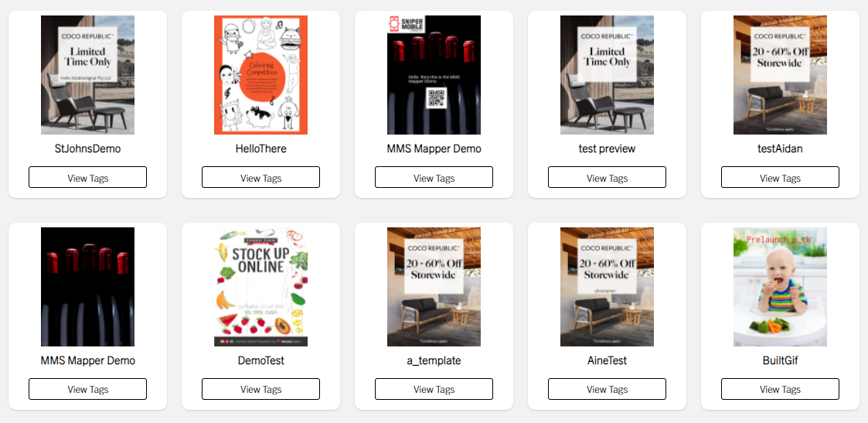View tags for a_template
Screen dimensions: 868x423
pyautogui.click(x=434, y=389)
